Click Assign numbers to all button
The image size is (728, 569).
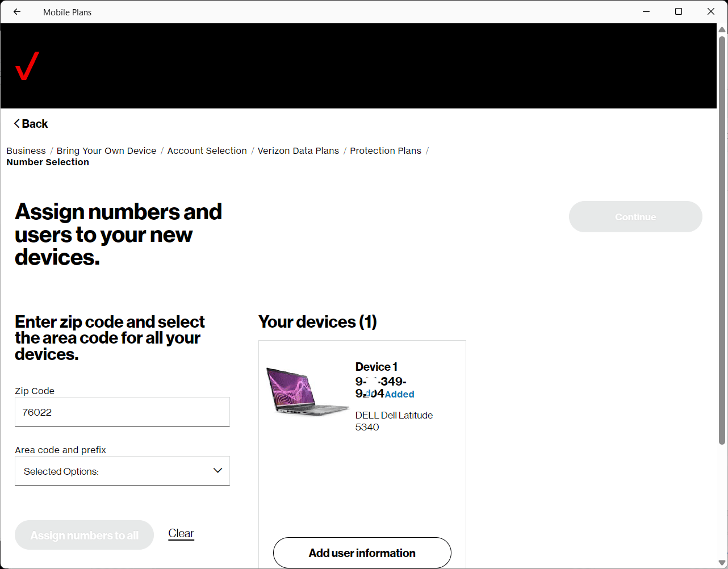coord(84,535)
